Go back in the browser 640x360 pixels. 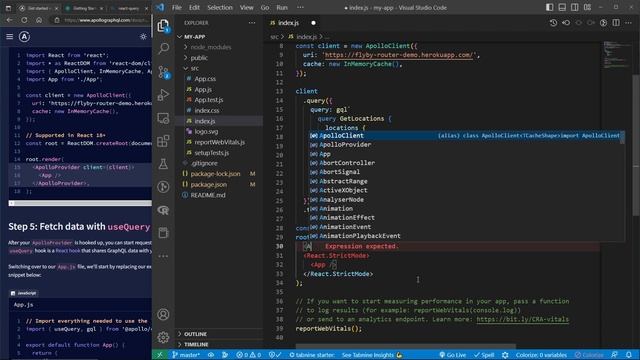click(9, 20)
